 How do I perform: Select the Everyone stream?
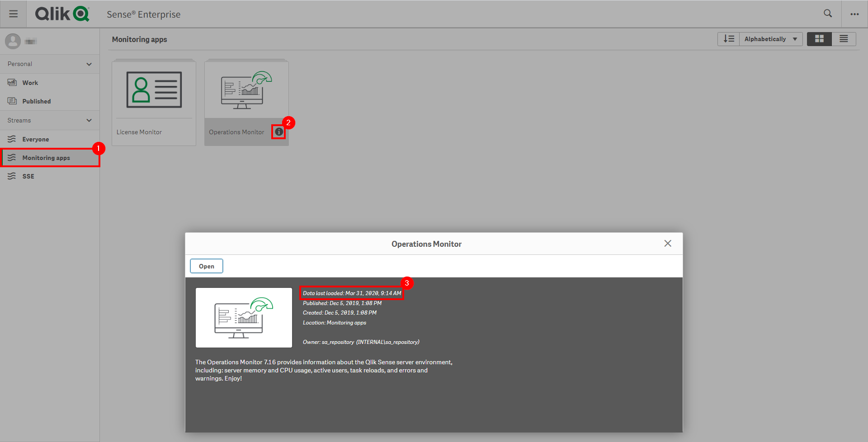pos(36,139)
